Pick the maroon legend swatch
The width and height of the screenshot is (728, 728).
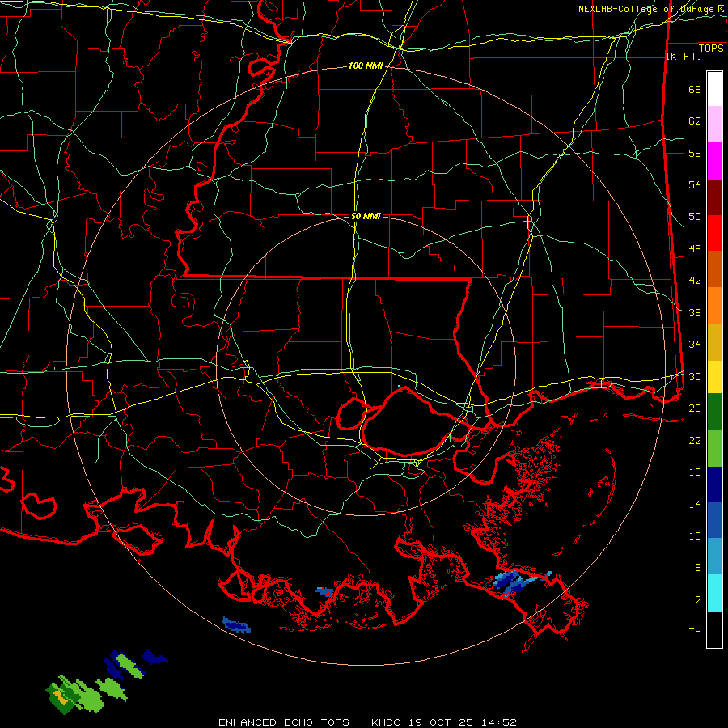point(714,197)
